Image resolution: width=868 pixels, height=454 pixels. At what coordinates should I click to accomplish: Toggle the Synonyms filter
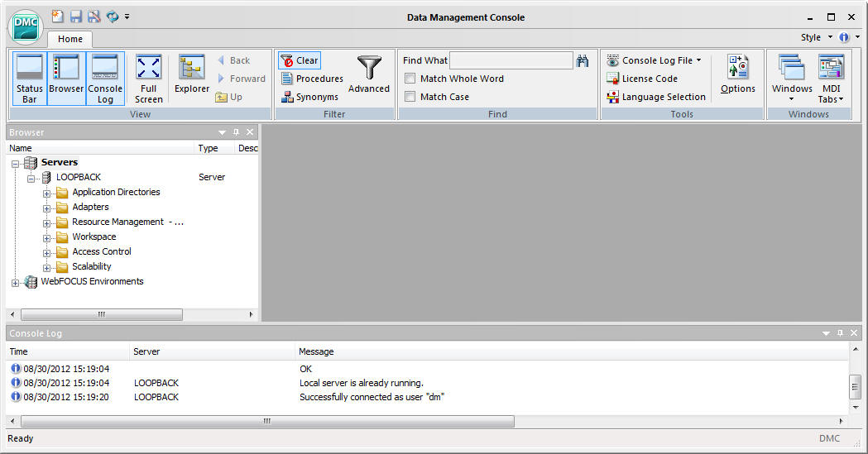(309, 97)
